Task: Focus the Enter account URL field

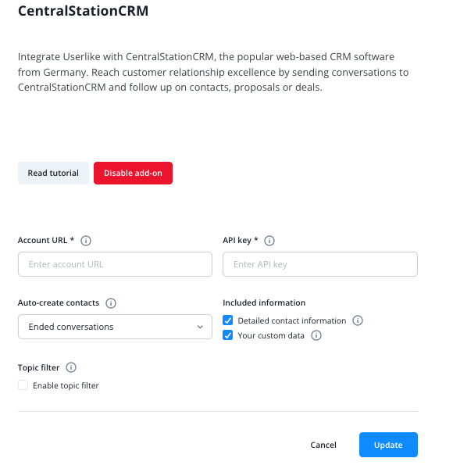Action: point(115,264)
